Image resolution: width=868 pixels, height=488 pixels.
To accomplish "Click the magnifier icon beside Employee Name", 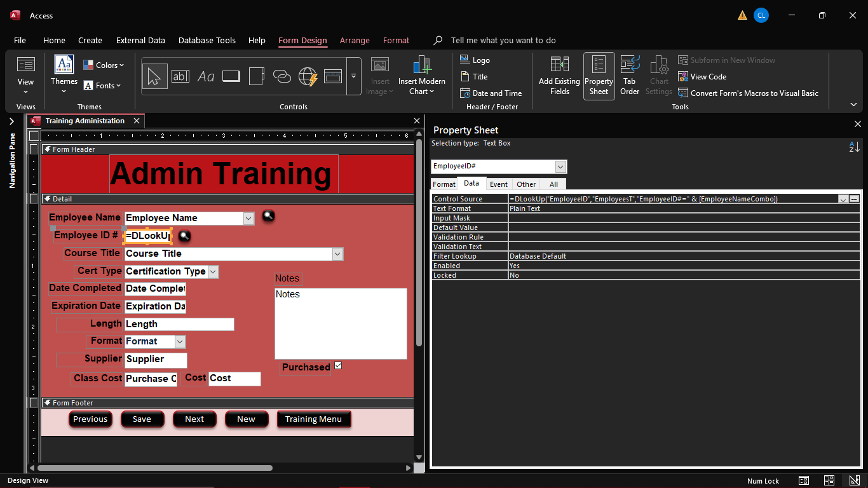I will [269, 217].
